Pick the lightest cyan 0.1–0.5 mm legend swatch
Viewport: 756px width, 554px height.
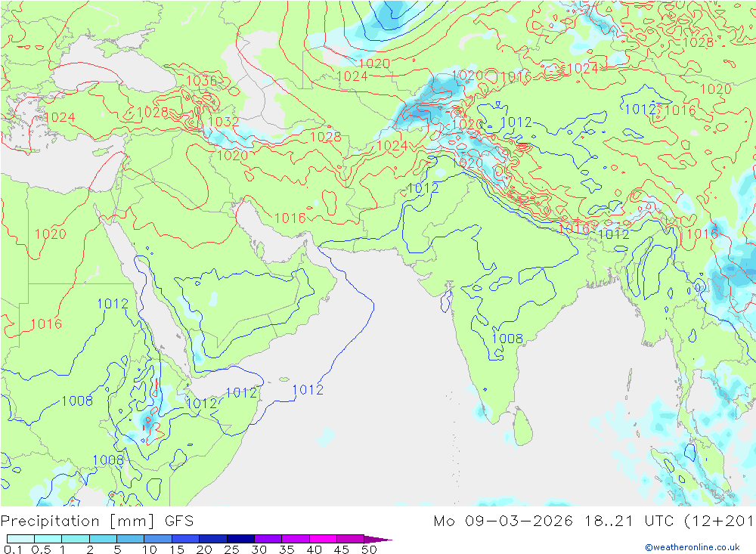pyautogui.click(x=20, y=539)
